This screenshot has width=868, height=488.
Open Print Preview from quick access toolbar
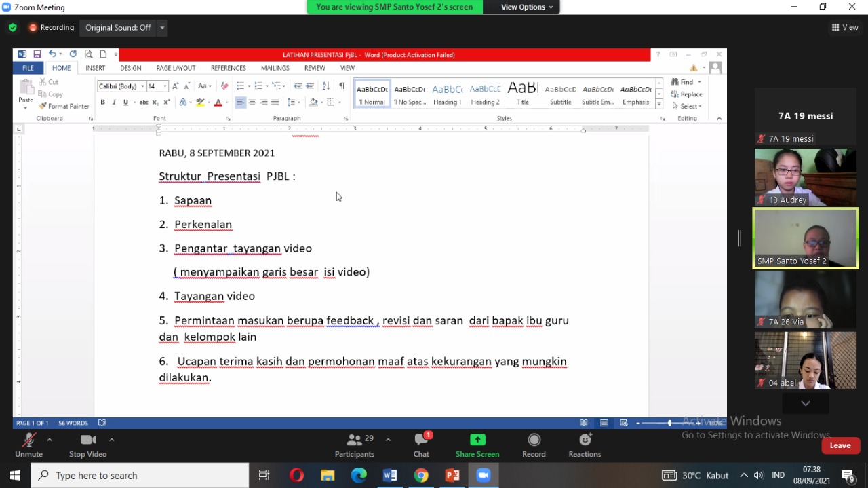pos(88,54)
